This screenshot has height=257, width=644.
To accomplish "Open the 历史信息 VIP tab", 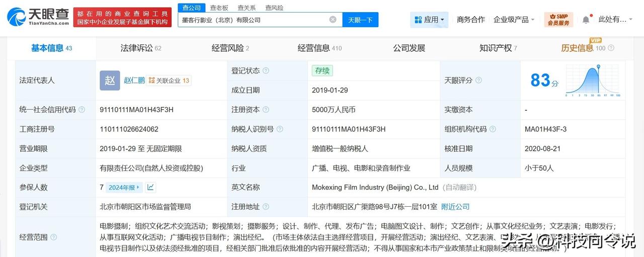I will click(x=583, y=48).
